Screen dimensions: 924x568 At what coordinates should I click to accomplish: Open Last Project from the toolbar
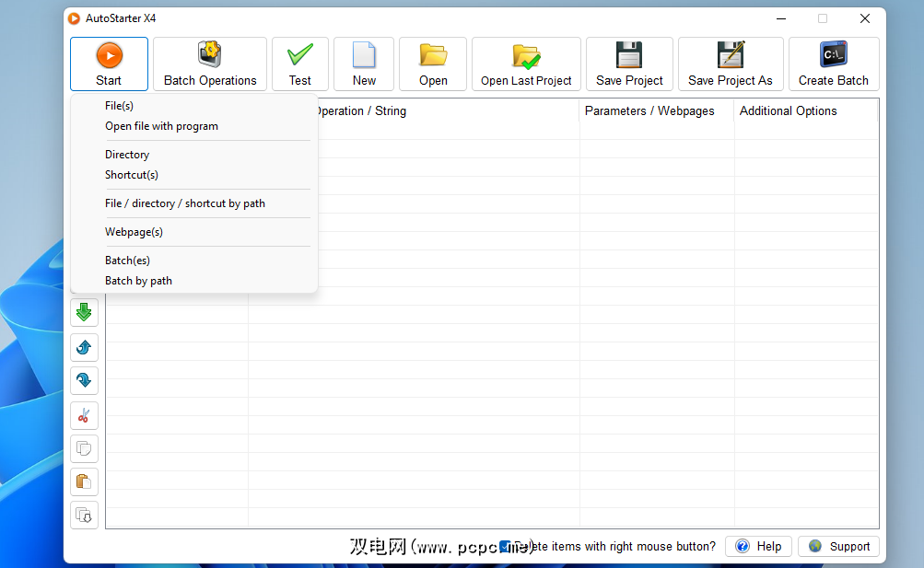(526, 64)
